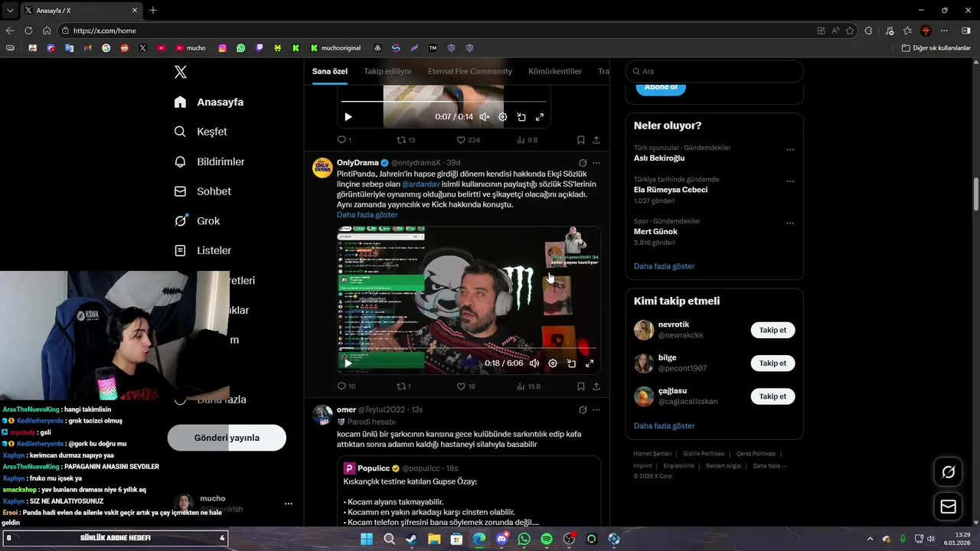Bookmark the top video post
Screen dimensions: 980x551
coord(581,140)
